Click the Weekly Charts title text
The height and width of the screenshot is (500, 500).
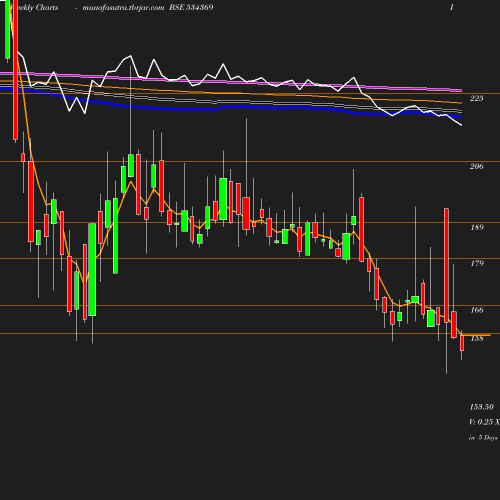pos(34,7)
